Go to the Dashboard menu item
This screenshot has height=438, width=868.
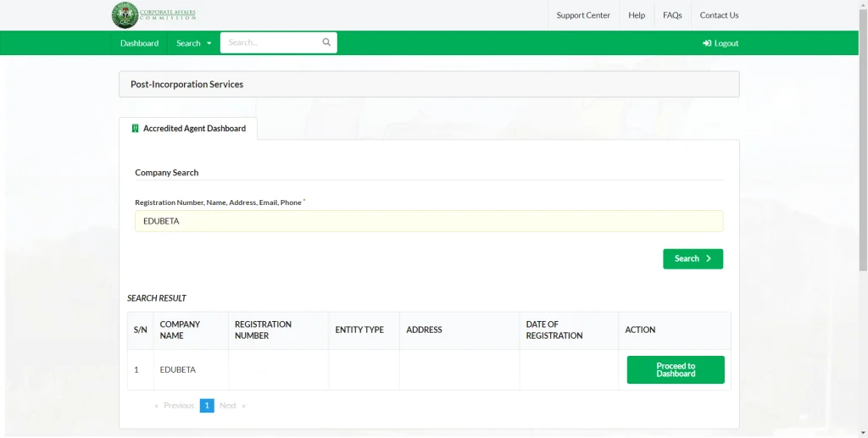tap(140, 43)
